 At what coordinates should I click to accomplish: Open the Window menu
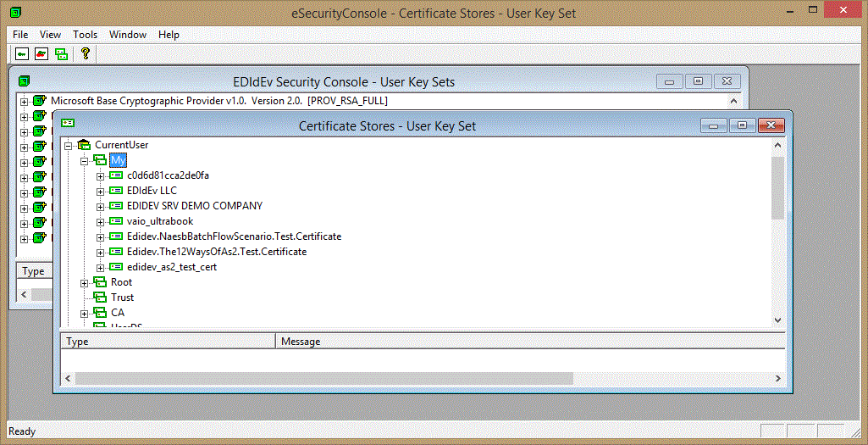(x=128, y=35)
